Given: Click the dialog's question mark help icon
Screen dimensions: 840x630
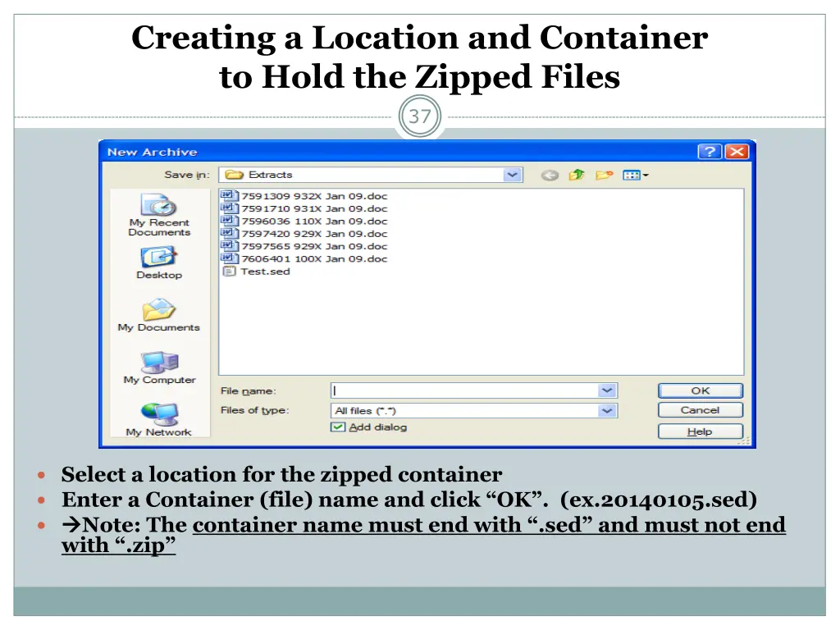Looking at the screenshot, I should [x=710, y=152].
